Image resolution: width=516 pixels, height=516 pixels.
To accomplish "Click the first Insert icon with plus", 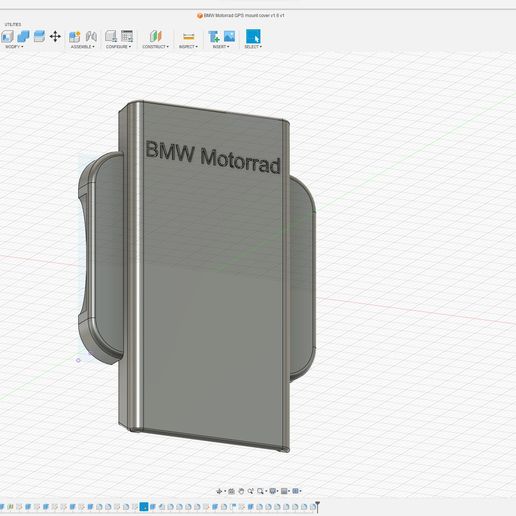I will click(213, 37).
